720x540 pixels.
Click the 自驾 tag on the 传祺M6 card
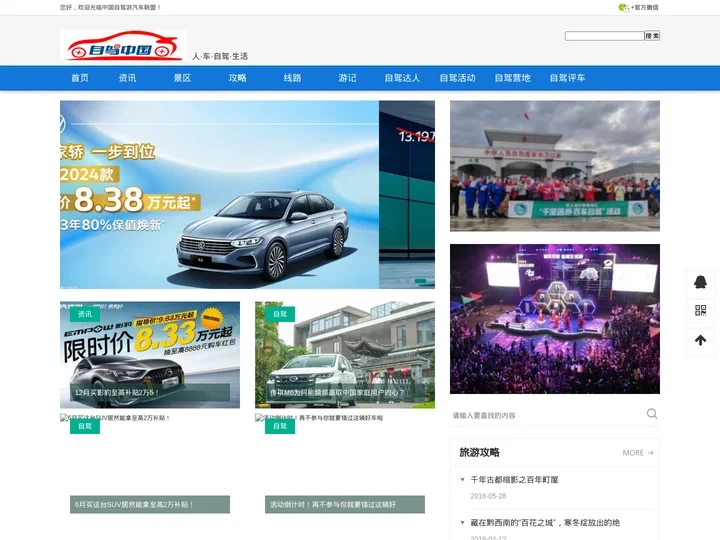(x=280, y=314)
